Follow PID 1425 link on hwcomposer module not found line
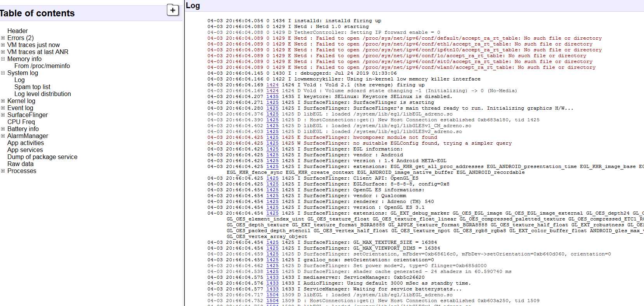 [273, 137]
